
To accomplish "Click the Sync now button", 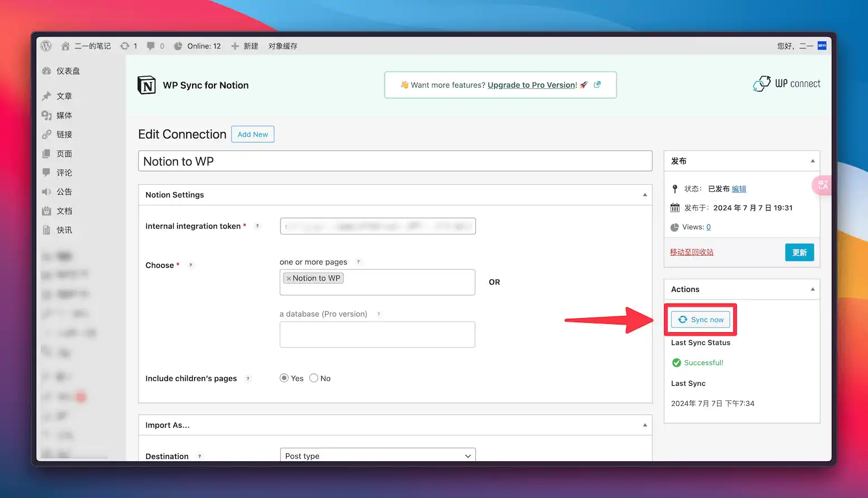I will [700, 319].
